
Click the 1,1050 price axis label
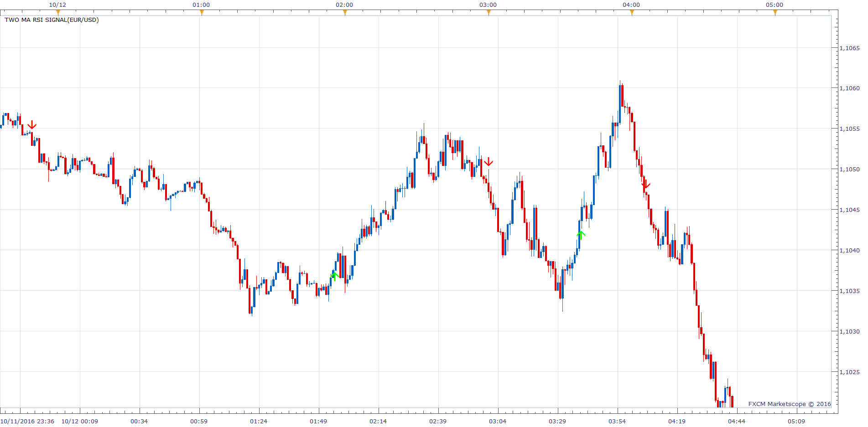[x=849, y=169]
